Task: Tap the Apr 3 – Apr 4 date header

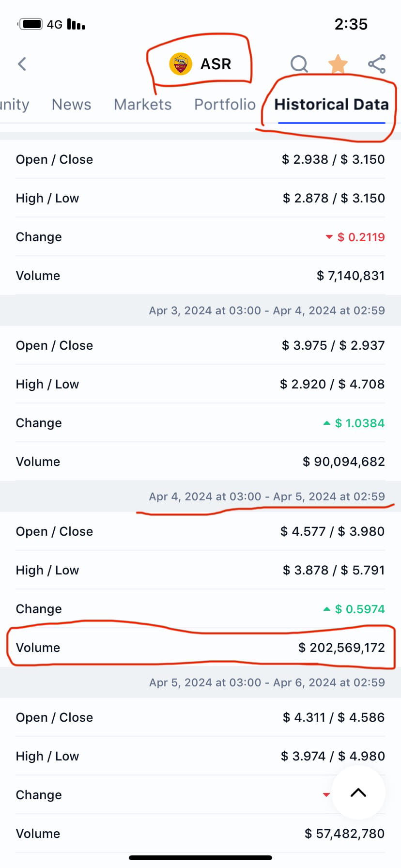Action: click(x=267, y=310)
